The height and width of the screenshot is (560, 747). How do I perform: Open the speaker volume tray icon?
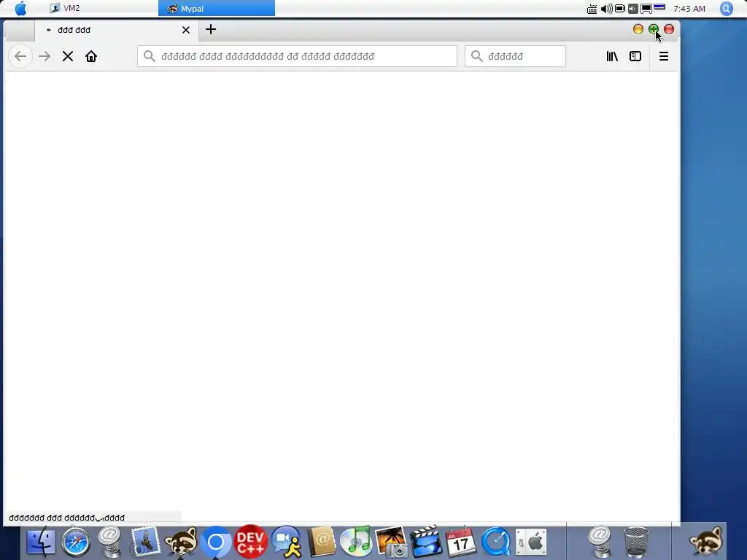(x=606, y=9)
